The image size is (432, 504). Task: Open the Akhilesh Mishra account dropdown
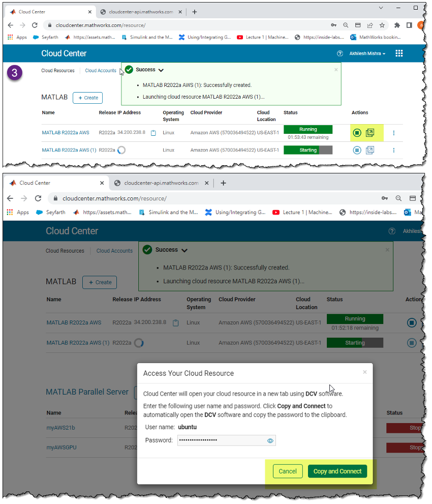(x=367, y=53)
